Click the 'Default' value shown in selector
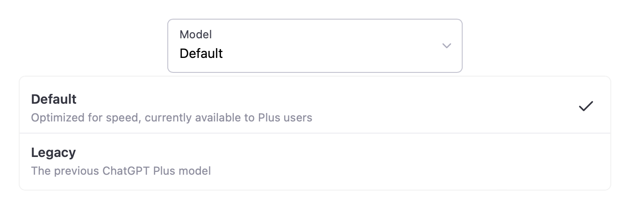Screen dimensions: 644x199 tap(201, 53)
